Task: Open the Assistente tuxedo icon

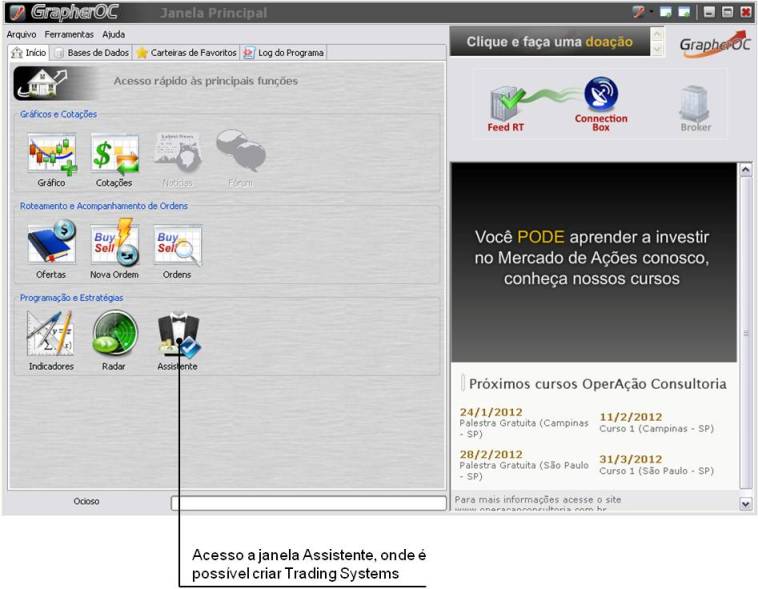Action: tap(179, 336)
